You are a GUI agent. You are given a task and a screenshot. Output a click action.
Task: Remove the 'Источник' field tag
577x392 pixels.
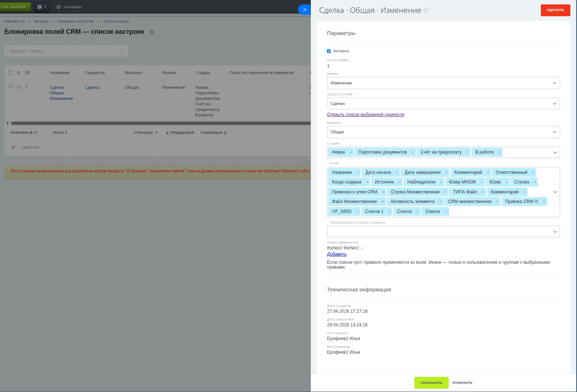coord(400,182)
